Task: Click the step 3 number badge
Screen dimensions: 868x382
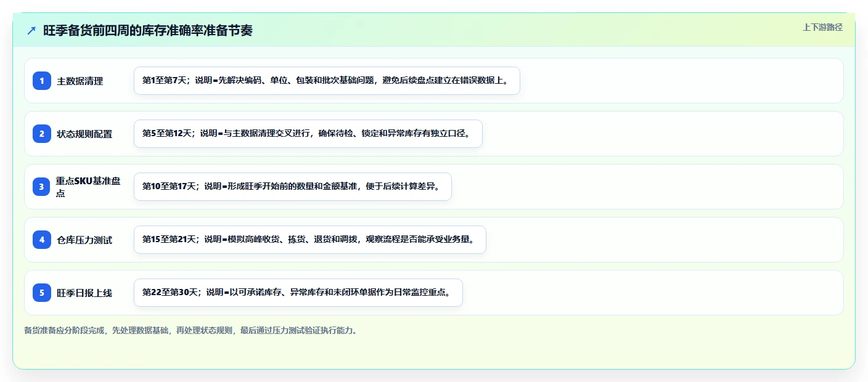Action: click(42, 187)
